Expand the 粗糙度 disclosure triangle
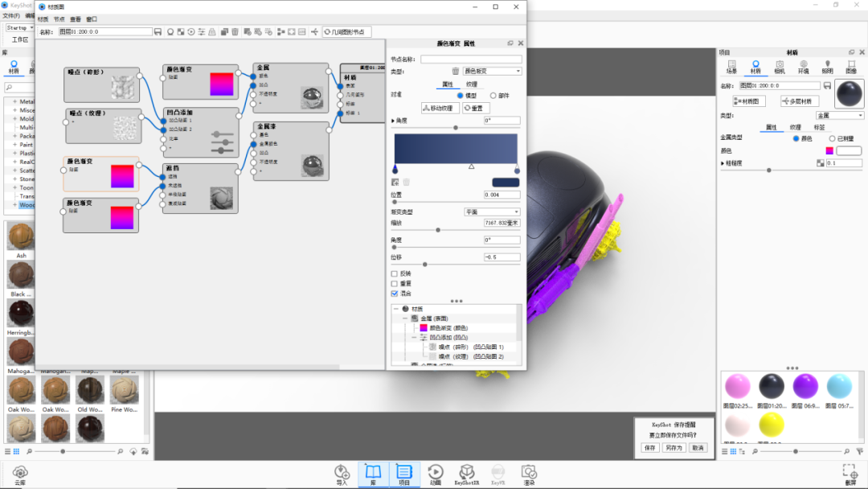The image size is (868, 489). (x=723, y=163)
